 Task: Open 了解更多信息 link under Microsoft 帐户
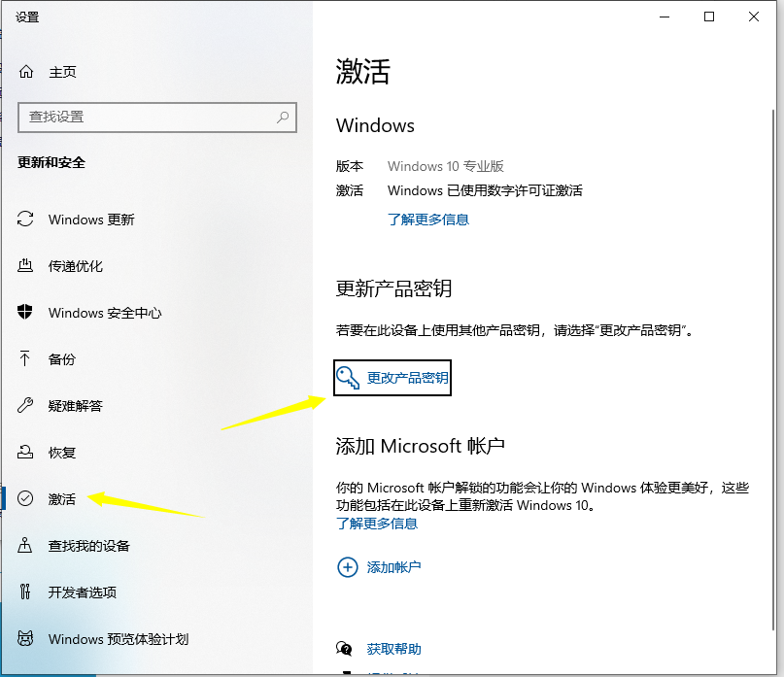pyautogui.click(x=377, y=524)
